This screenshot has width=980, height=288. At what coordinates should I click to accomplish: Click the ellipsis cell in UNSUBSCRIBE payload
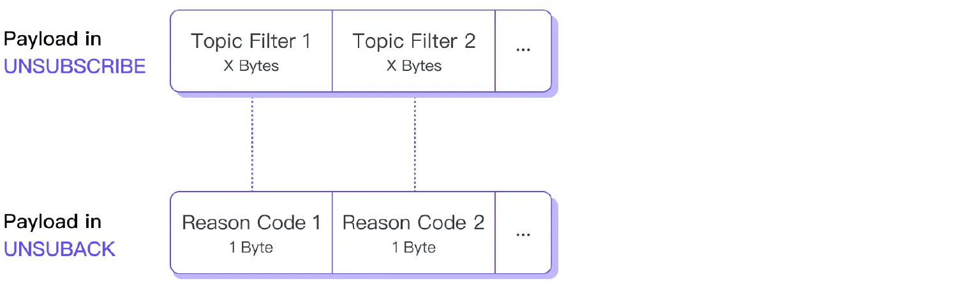pos(523,50)
